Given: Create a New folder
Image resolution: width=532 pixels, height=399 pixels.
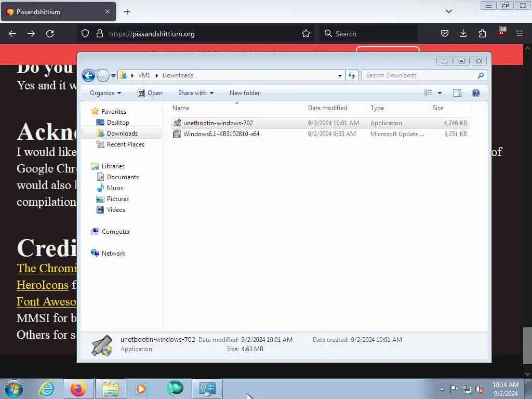Looking at the screenshot, I should pyautogui.click(x=245, y=93).
